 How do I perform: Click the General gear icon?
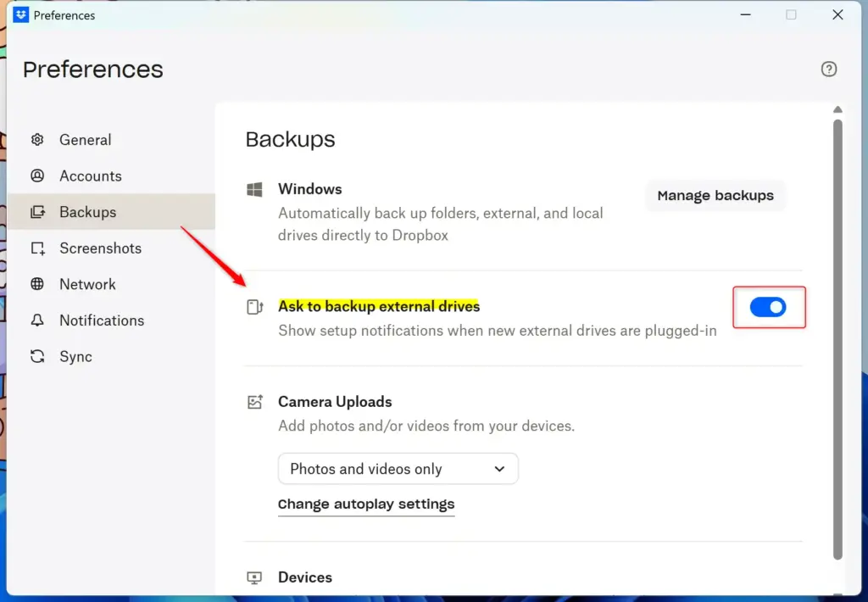37,140
